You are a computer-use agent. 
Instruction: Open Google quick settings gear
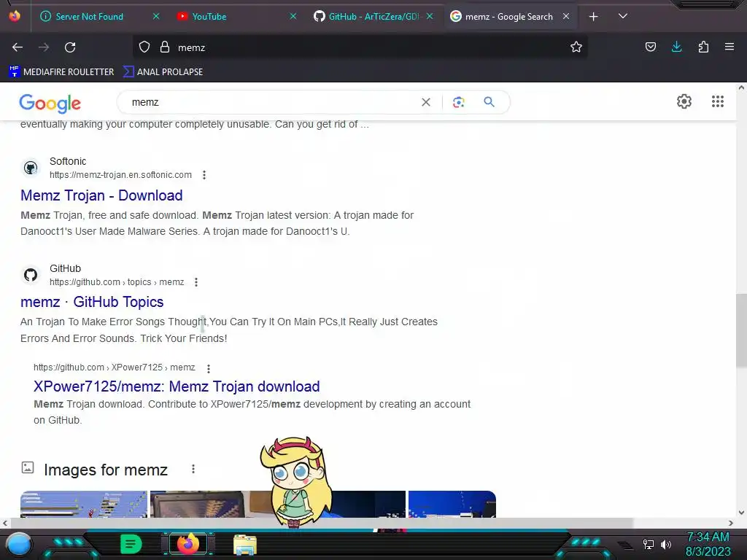(x=684, y=101)
